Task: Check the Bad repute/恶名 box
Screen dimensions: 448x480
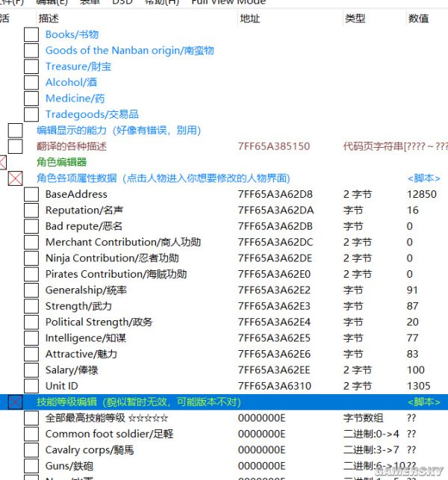Action: pos(31,226)
